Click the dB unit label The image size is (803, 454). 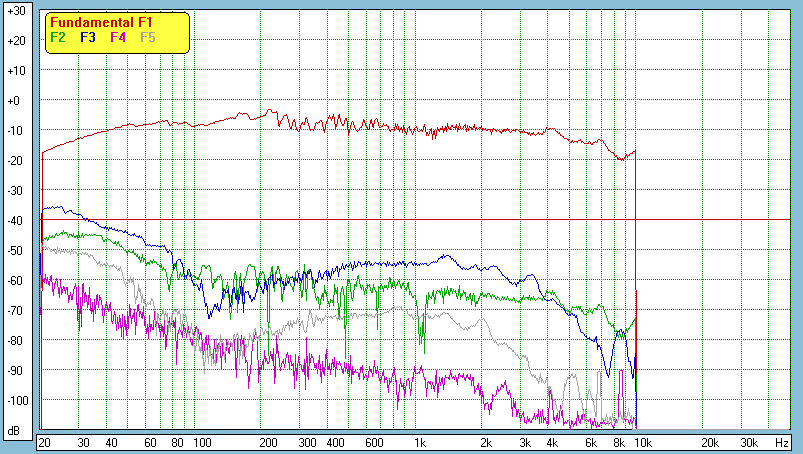click(x=14, y=432)
